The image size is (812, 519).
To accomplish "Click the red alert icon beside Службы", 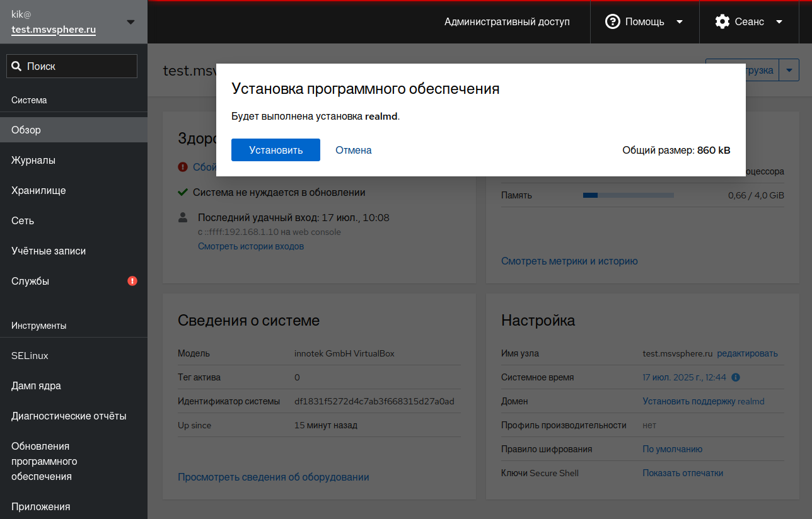I will coord(132,281).
